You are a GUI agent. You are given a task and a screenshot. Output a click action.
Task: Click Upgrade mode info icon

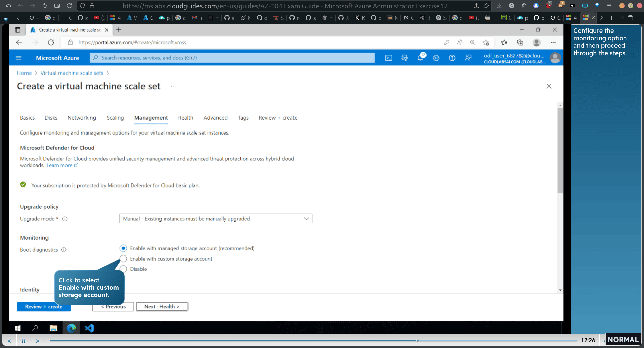click(x=65, y=219)
